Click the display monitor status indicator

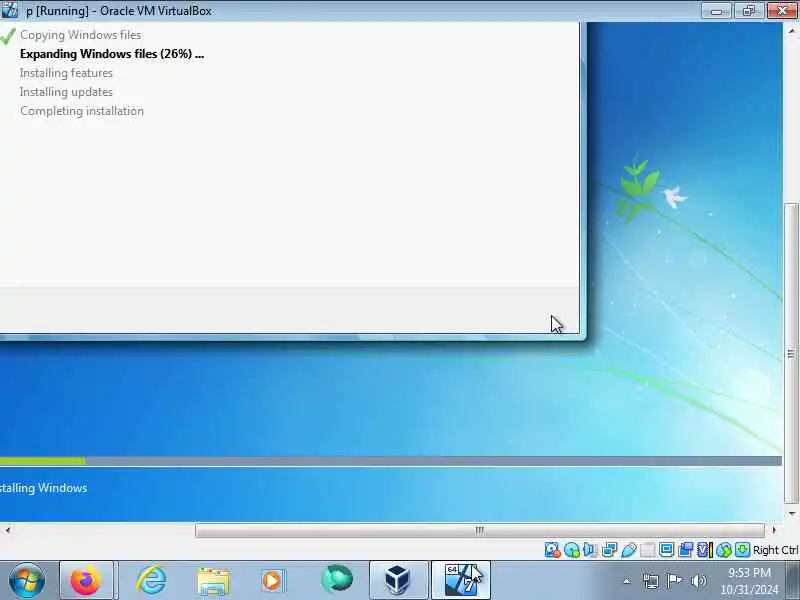point(666,550)
